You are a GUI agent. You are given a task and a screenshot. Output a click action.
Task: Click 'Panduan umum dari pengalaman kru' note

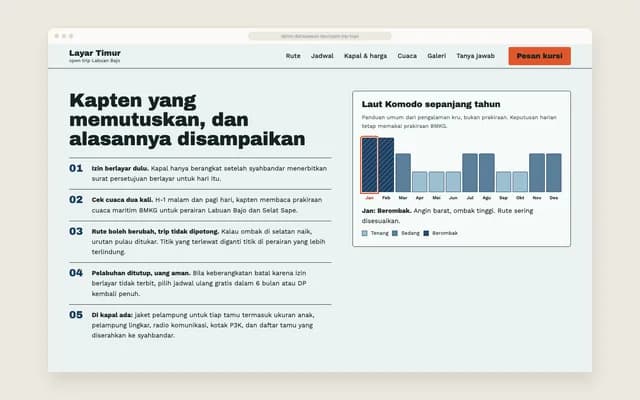pos(459,122)
